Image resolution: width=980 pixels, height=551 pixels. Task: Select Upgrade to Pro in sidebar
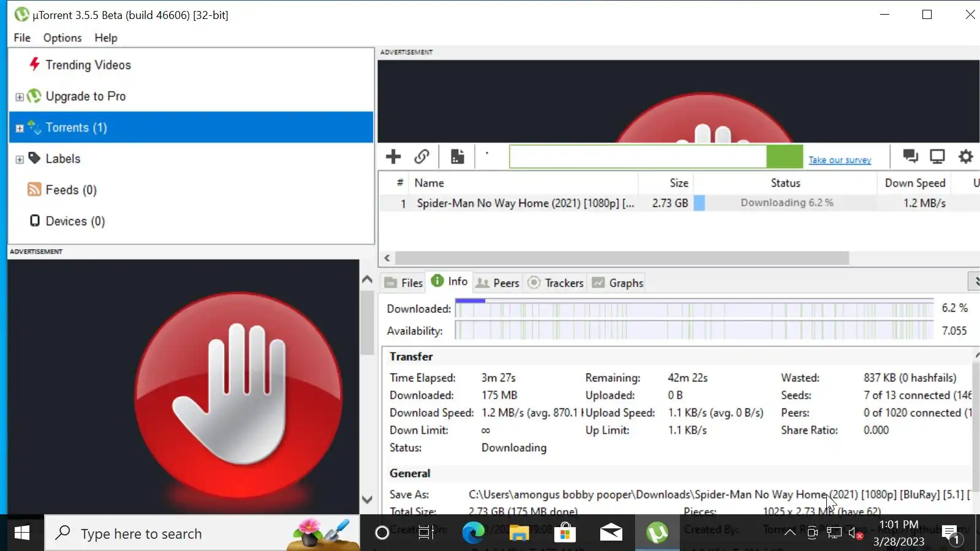(86, 96)
